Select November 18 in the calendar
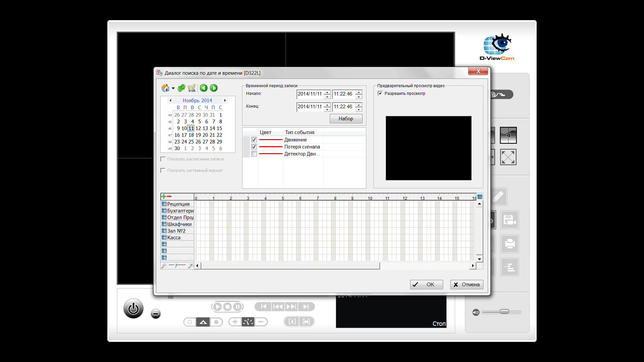The image size is (644, 362). 191,135
